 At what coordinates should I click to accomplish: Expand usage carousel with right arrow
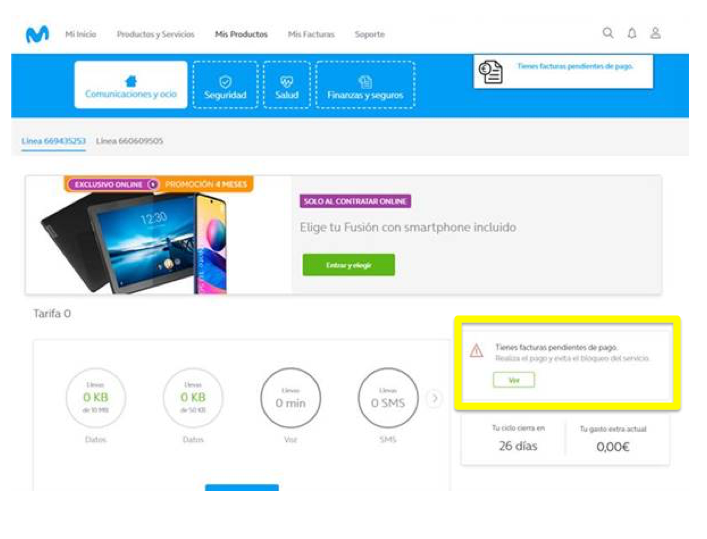click(x=434, y=398)
